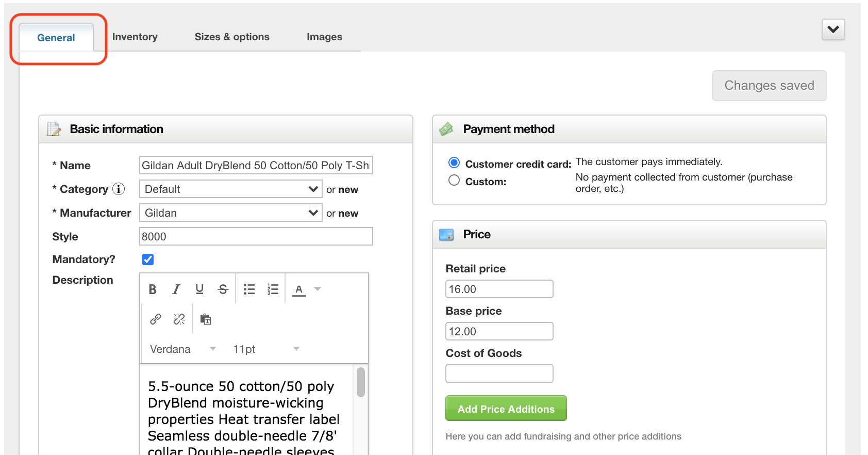
Task: Open the Manufacturer dropdown showing Gildan
Action: coord(231,213)
